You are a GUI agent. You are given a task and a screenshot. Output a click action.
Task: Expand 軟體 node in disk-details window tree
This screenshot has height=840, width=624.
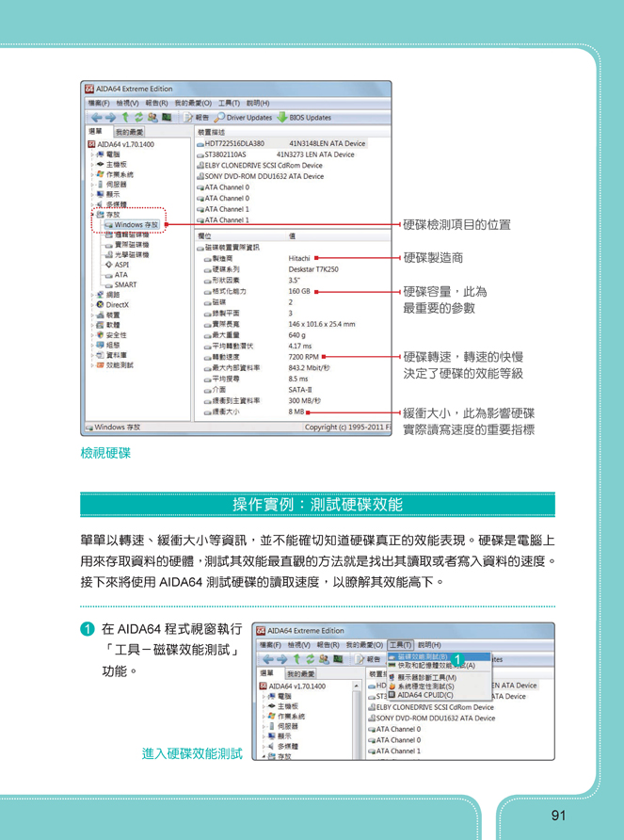91,325
